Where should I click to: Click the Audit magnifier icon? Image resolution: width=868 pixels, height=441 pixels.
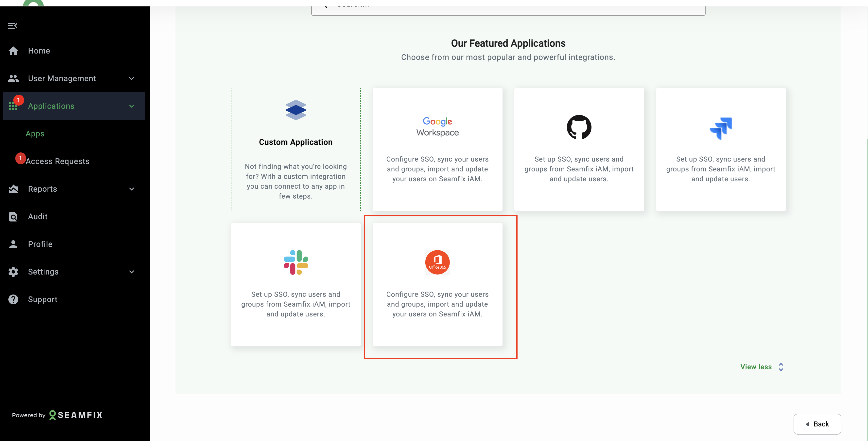(x=13, y=217)
